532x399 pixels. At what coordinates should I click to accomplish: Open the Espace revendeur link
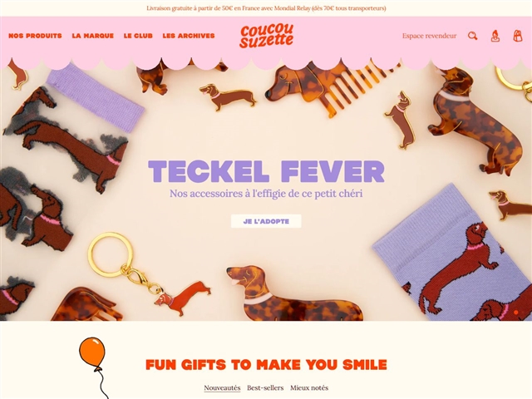429,36
